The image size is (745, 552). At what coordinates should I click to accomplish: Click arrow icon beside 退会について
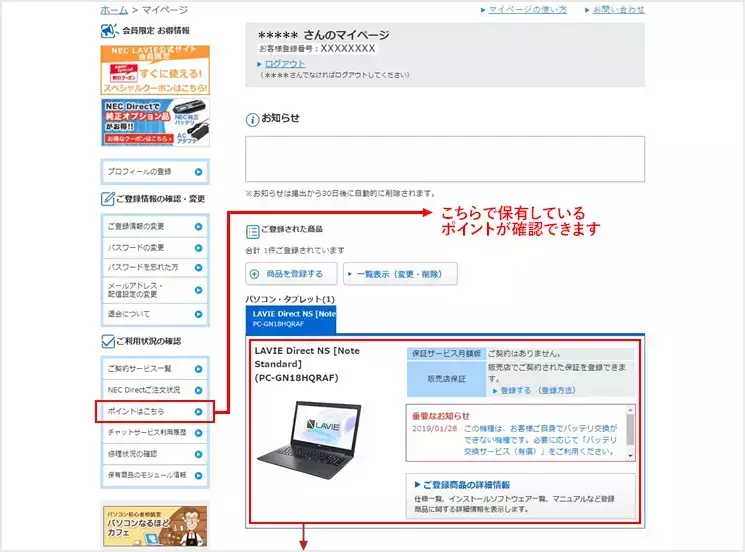[199, 314]
